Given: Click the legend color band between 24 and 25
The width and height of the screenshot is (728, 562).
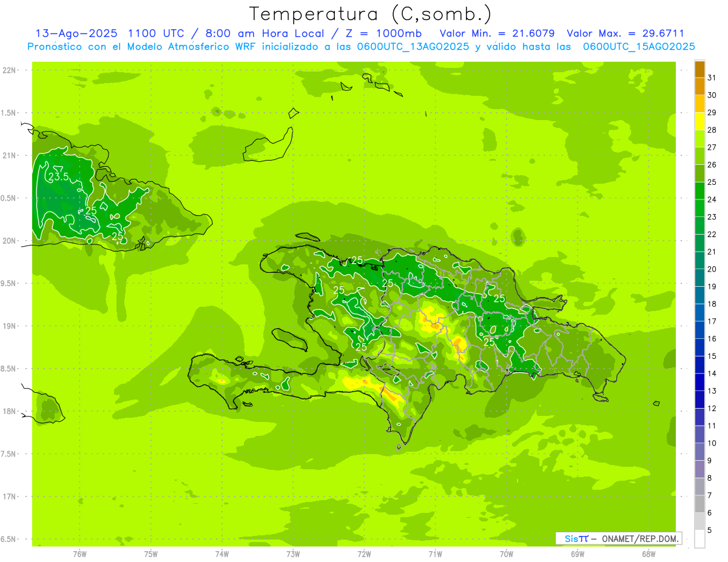Looking at the screenshot, I should 699,191.
